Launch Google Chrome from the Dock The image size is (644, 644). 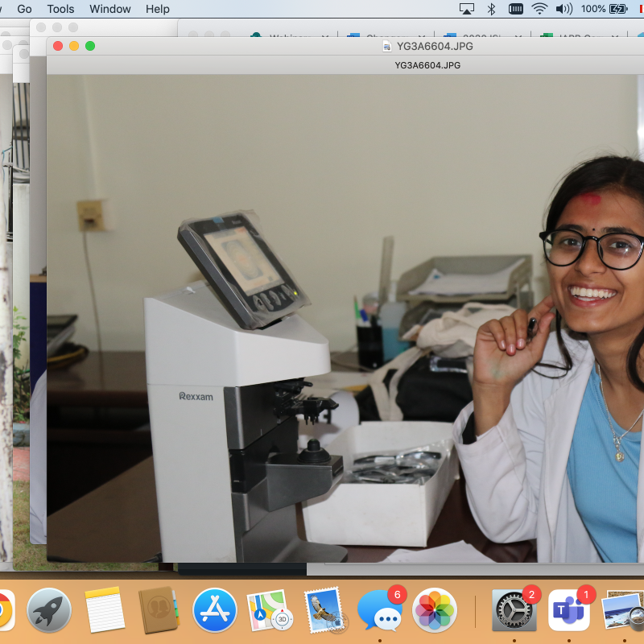[x=4, y=610]
